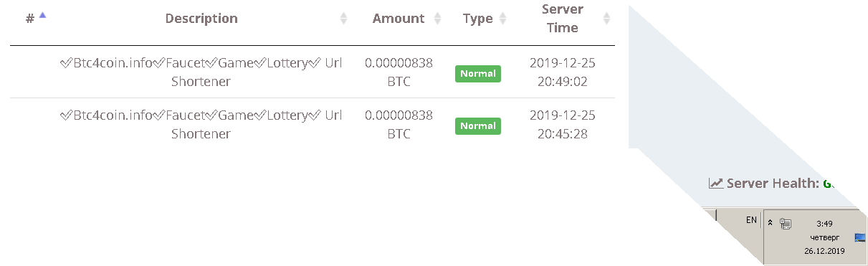868x266 pixels.
Task: Click Normal badge in 20:49:02 row
Action: [x=478, y=73]
